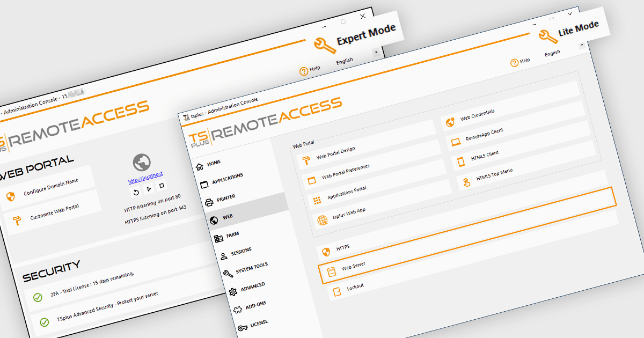Click the Web globe icon in sidebar
Viewport: 644px width, 338px height.
pos(214,220)
